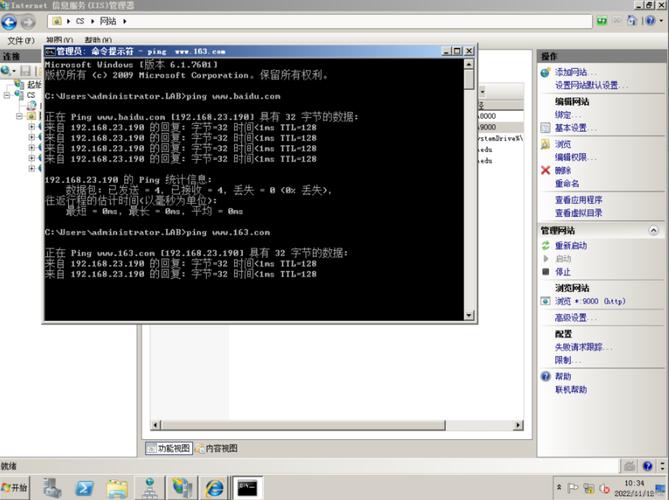The width and height of the screenshot is (669, 500).
Task: Click the 基本设置 page icon
Action: 545,128
